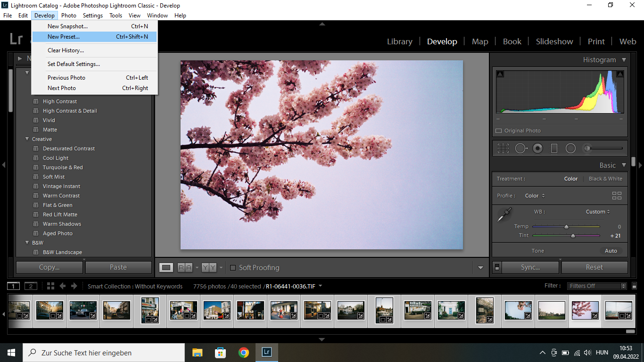Open Microsoft Store from taskbar
The image size is (644, 362).
[x=220, y=353]
